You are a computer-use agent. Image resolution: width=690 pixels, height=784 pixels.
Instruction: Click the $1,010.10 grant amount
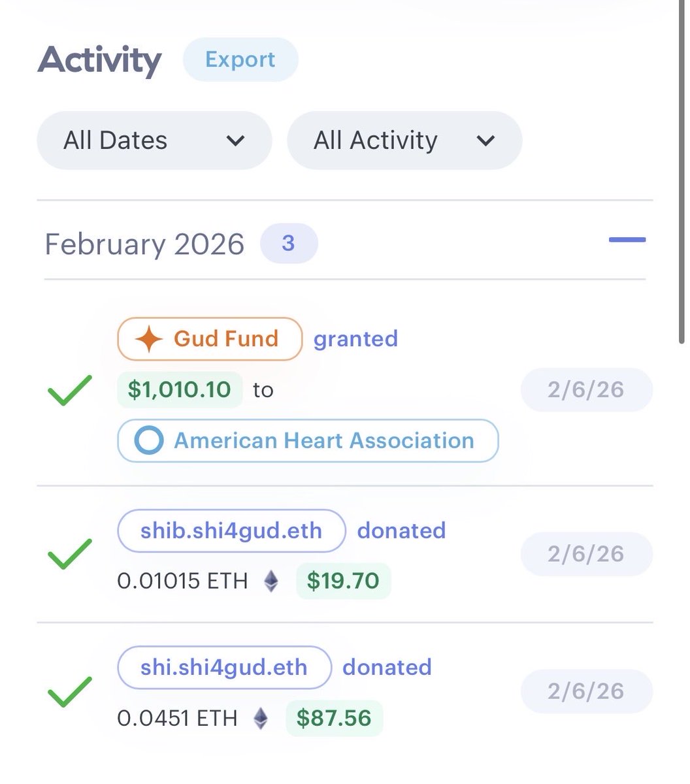[x=179, y=390]
